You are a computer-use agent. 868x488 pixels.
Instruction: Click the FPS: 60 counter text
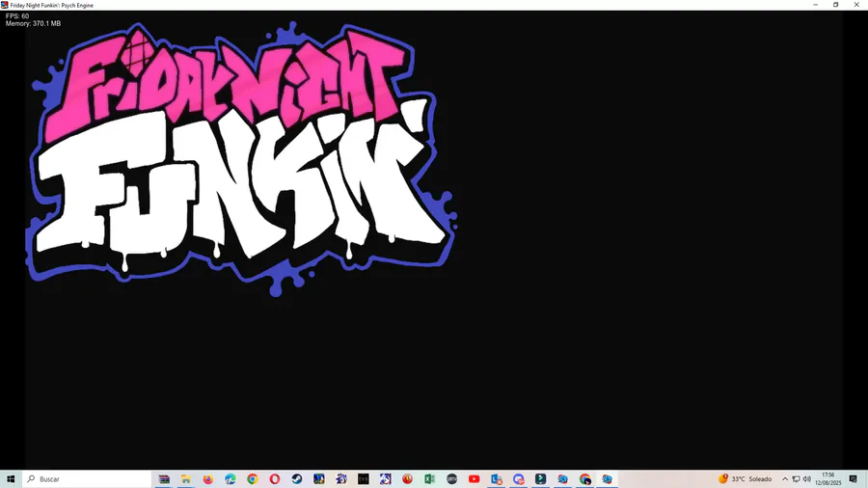(17, 16)
